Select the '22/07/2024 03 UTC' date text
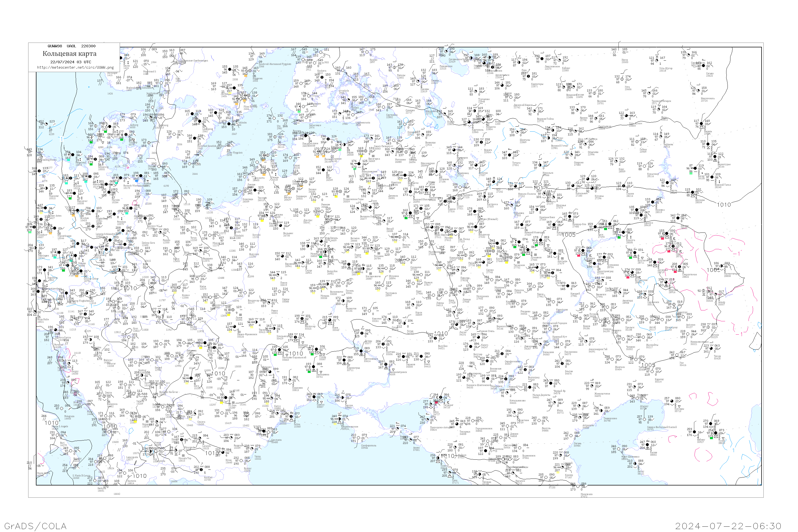 pos(70,62)
